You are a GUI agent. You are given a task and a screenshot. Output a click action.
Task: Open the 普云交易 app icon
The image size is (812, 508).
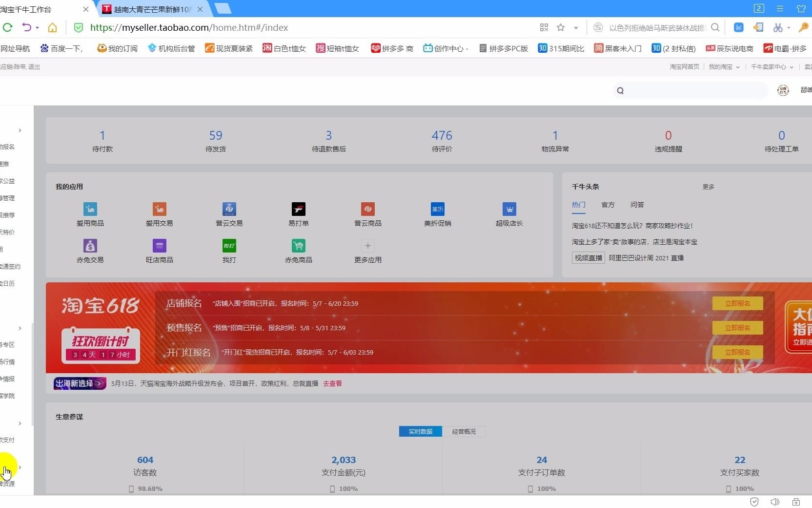[x=229, y=209]
